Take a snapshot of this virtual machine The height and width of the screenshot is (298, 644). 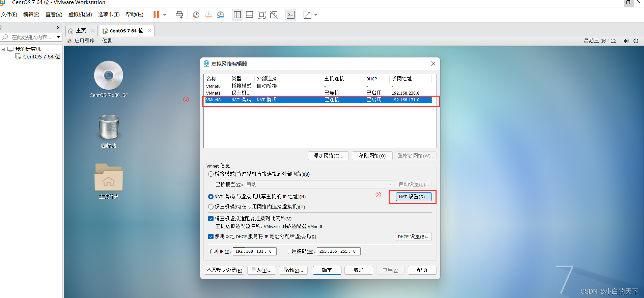click(x=196, y=15)
